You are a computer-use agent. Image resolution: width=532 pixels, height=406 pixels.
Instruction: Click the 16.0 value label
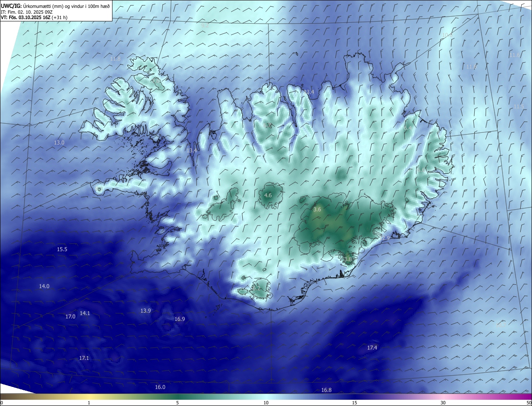160,387
